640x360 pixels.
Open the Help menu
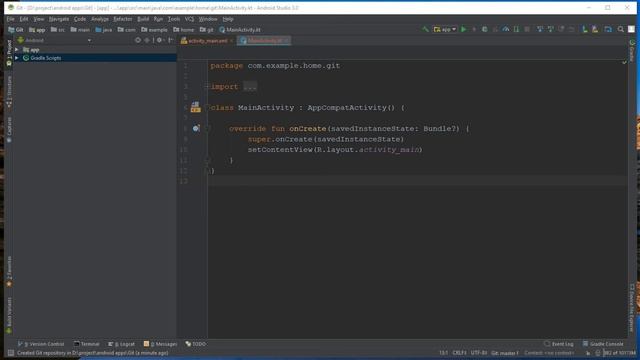(228, 19)
